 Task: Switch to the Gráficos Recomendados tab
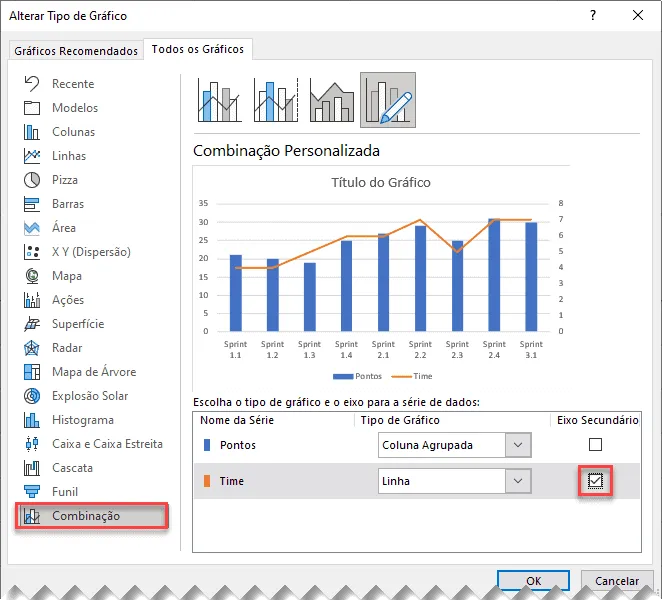coord(76,51)
